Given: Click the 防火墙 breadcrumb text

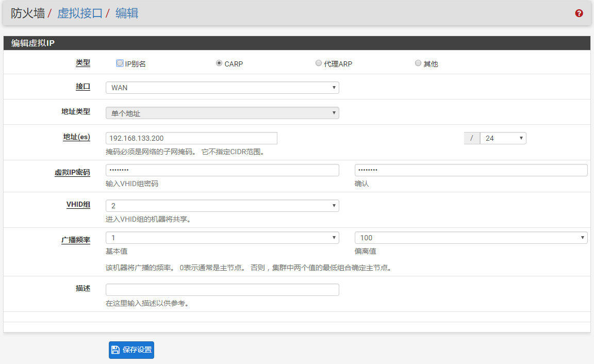Looking at the screenshot, I should 28,13.
